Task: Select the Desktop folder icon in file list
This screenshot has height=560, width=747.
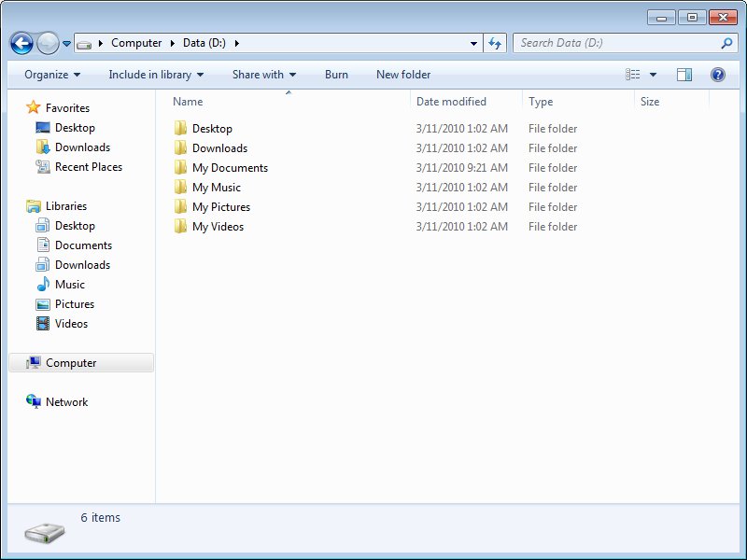Action: click(x=180, y=128)
